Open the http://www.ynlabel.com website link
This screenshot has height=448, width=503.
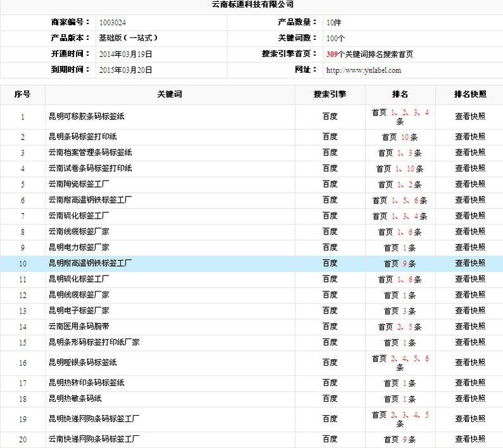click(364, 70)
